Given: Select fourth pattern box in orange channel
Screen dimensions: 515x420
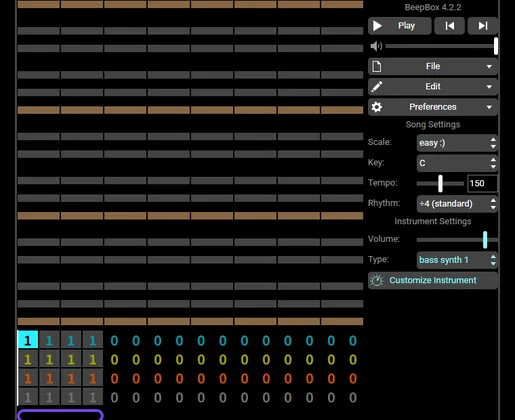Looking at the screenshot, I should [93, 378].
